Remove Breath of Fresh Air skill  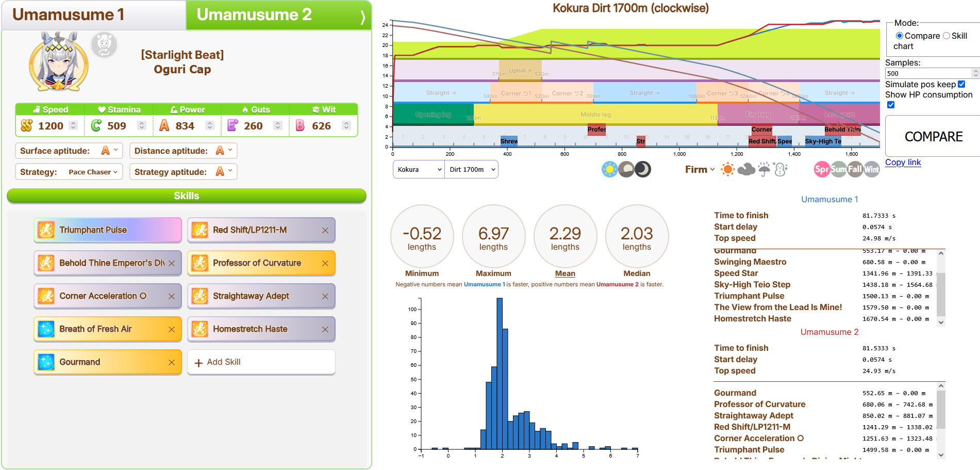pyautogui.click(x=172, y=330)
